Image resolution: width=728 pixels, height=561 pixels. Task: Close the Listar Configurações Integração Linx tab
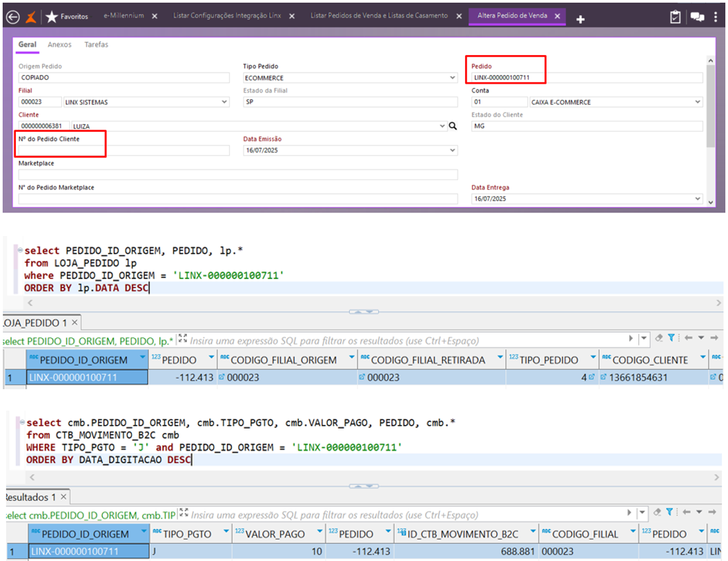(x=292, y=17)
